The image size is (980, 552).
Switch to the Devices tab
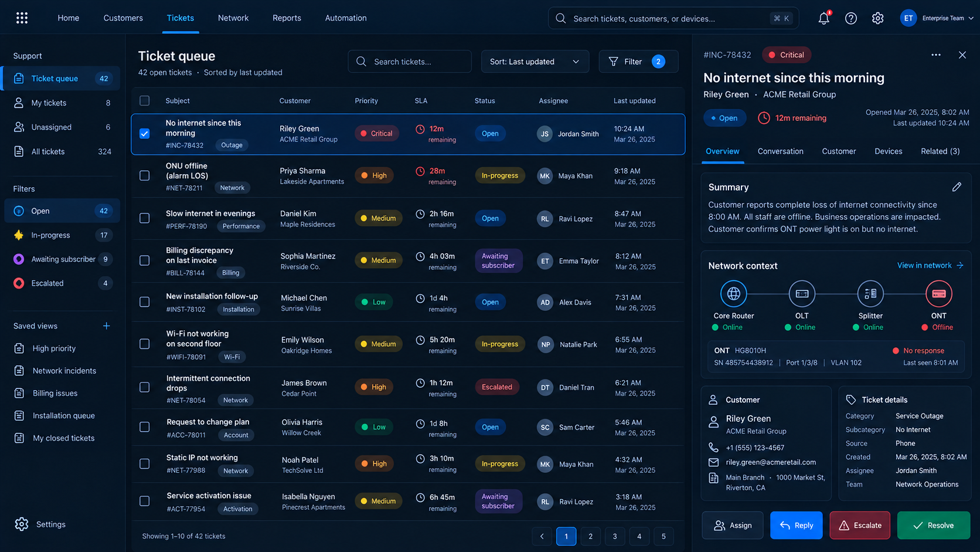(888, 151)
